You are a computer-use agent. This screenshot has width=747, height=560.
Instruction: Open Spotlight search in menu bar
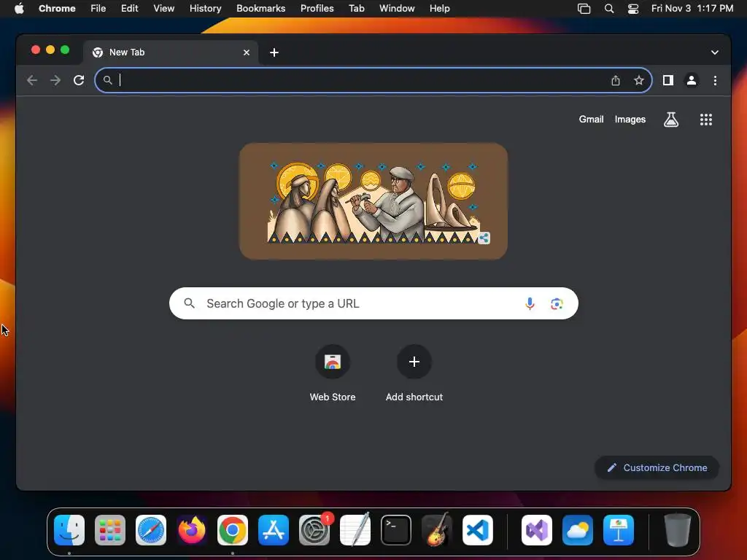tap(608, 9)
